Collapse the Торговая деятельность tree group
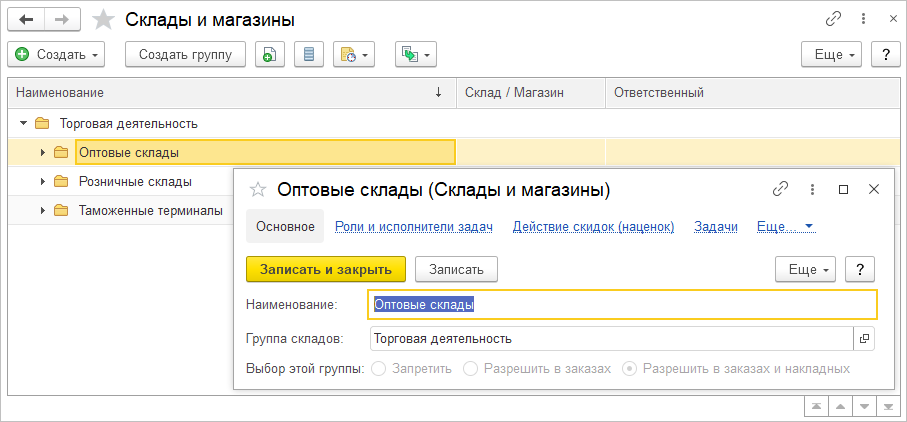The width and height of the screenshot is (907, 422). [x=23, y=124]
